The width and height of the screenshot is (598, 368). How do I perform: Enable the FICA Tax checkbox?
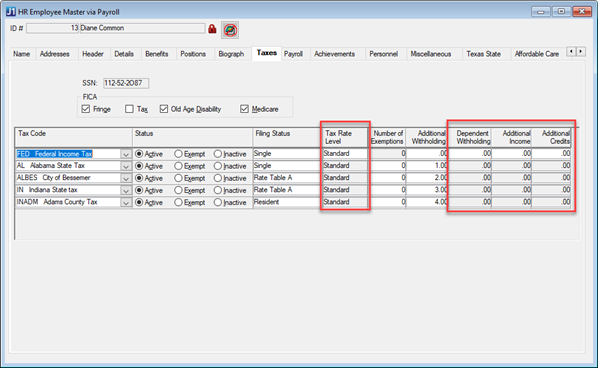[129, 109]
